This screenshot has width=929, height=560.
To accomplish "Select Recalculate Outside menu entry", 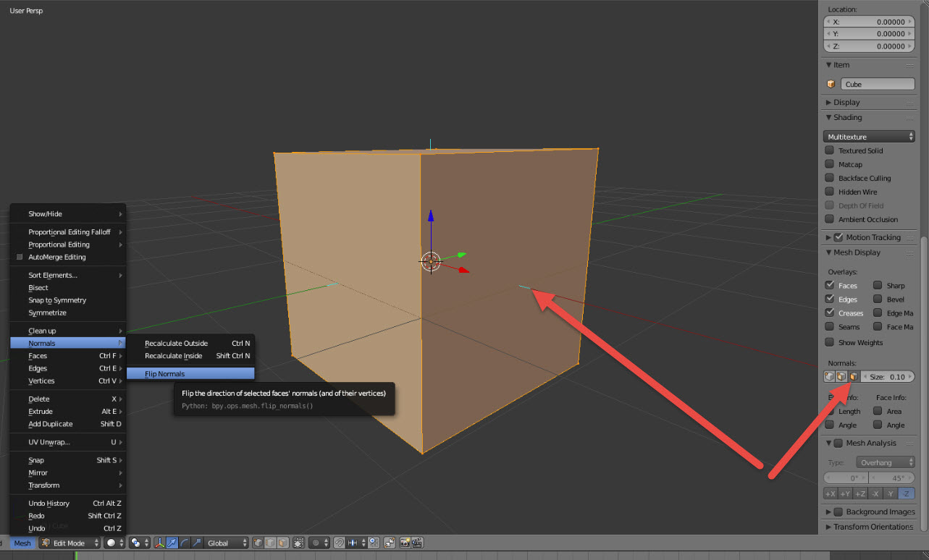I will 176,344.
